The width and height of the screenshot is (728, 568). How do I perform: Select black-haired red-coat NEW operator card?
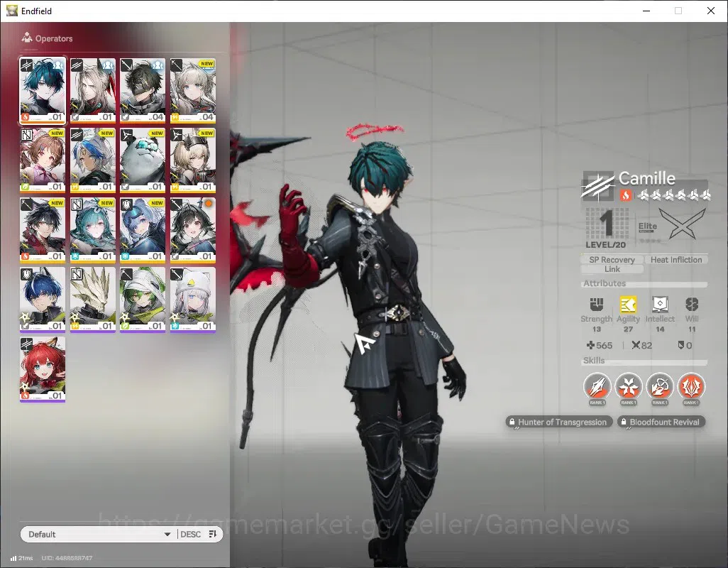click(x=43, y=230)
